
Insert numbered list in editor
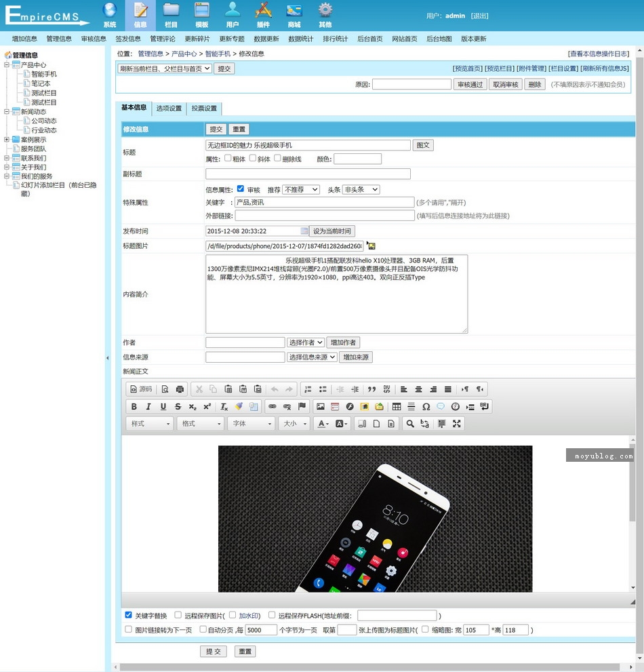click(308, 389)
